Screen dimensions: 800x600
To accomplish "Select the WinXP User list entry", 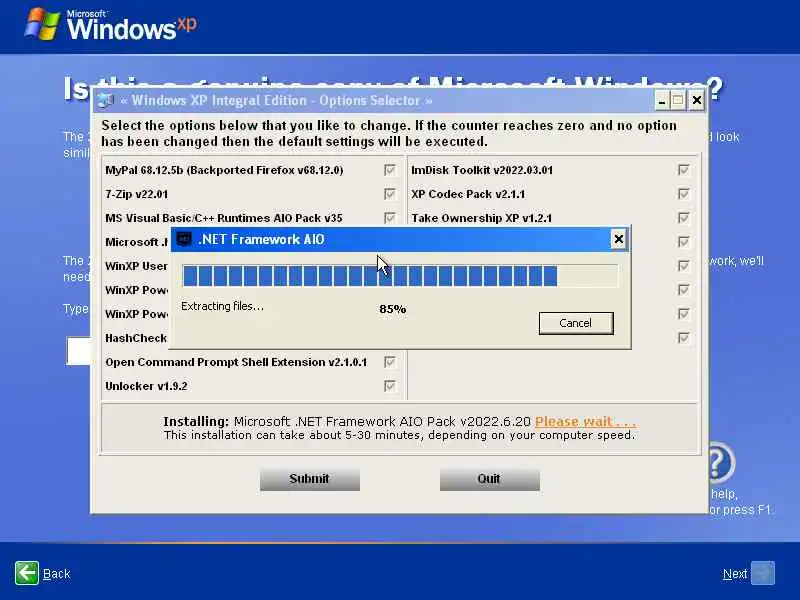I will [x=136, y=266].
